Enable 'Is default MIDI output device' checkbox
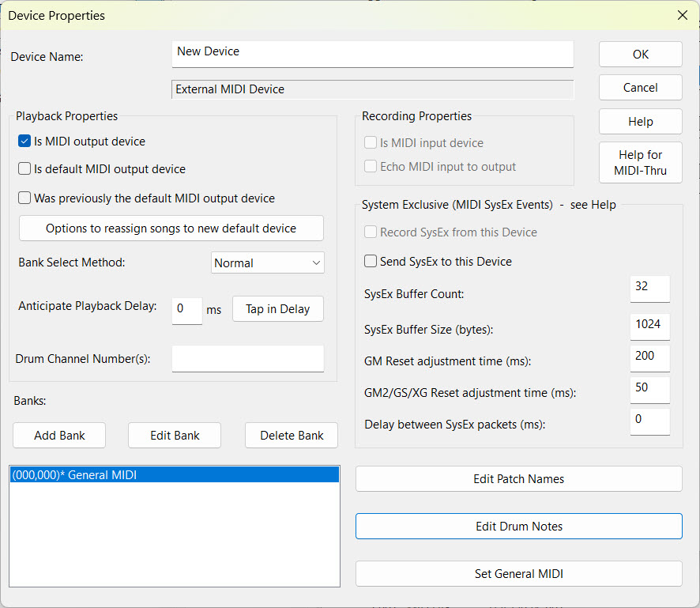The height and width of the screenshot is (608, 700). click(24, 169)
